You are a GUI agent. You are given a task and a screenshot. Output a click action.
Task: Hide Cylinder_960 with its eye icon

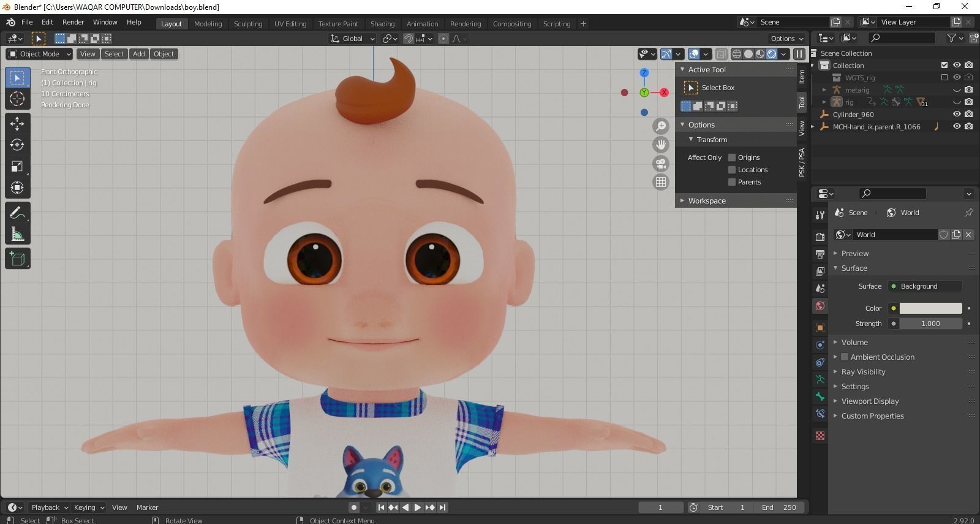[x=957, y=115]
